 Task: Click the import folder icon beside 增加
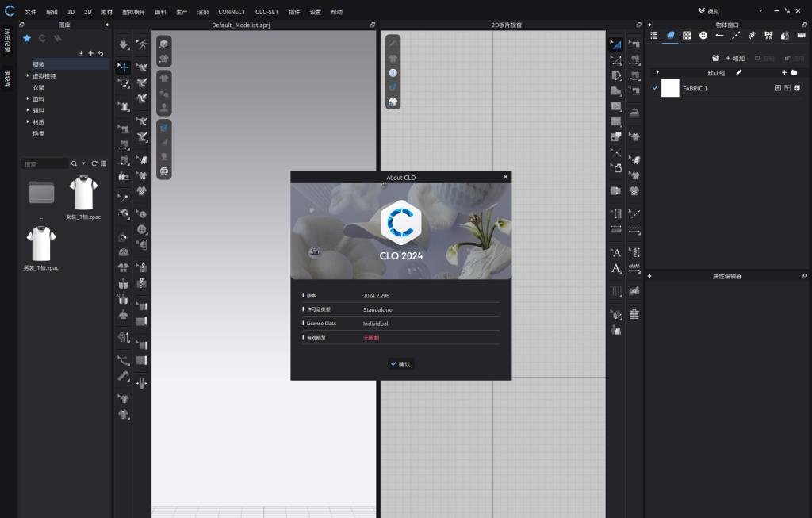click(x=716, y=58)
